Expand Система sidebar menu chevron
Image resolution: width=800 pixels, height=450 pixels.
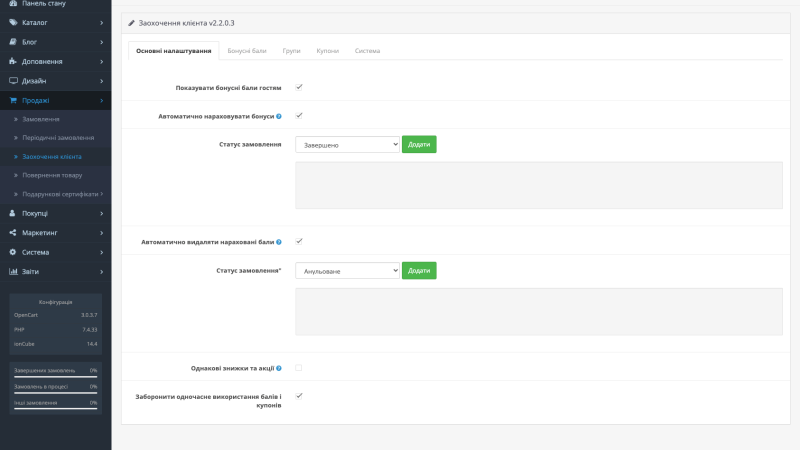coord(102,252)
